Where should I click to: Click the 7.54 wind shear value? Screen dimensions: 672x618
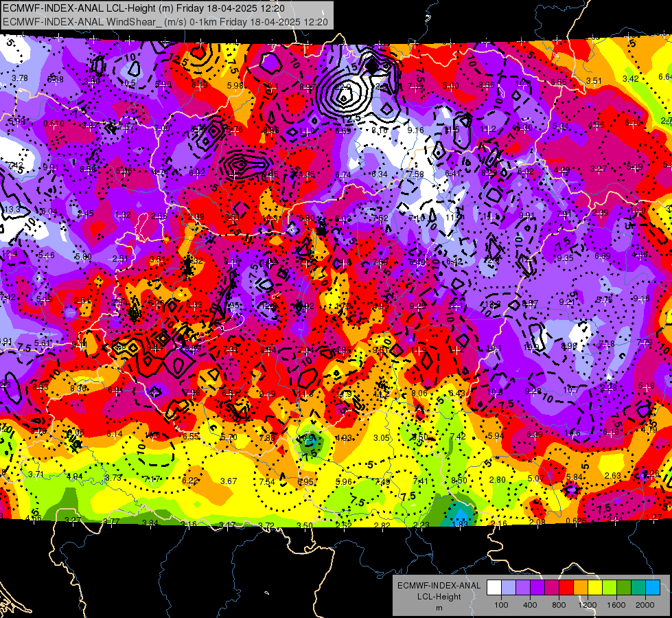267,481
